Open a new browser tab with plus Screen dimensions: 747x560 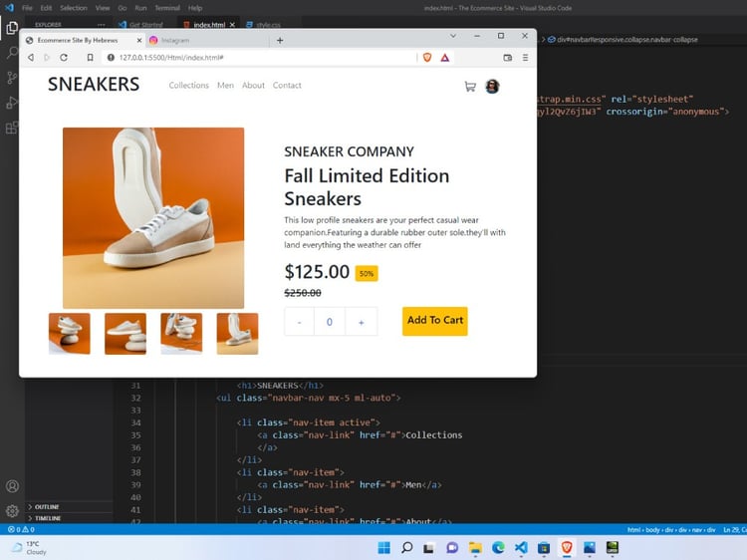pyautogui.click(x=280, y=41)
